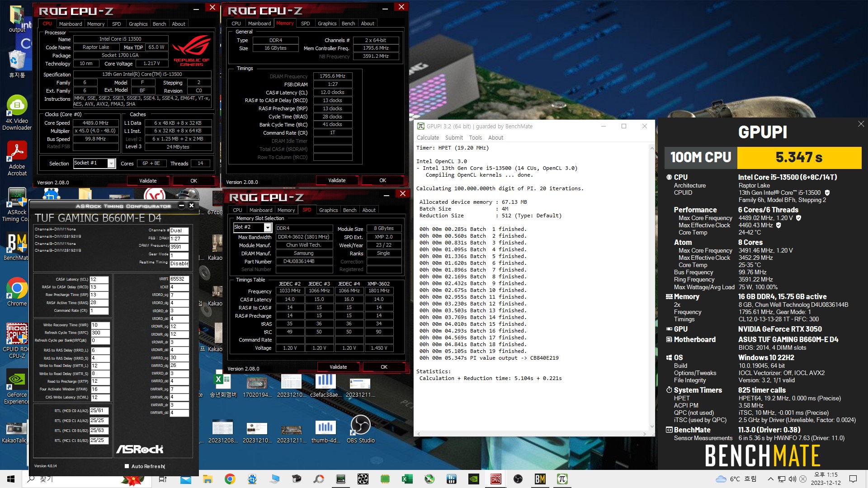868x488 pixels.
Task: Open the Socket #1 selection dropdown
Action: [111, 164]
